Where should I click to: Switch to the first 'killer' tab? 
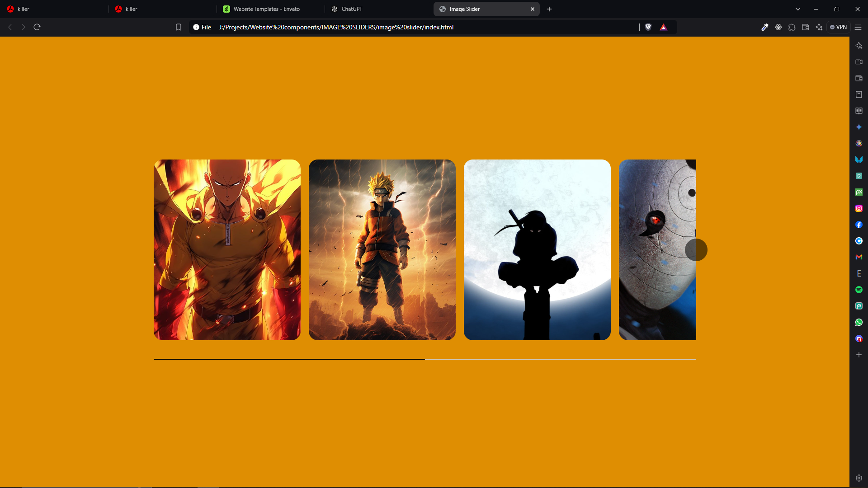(54, 9)
